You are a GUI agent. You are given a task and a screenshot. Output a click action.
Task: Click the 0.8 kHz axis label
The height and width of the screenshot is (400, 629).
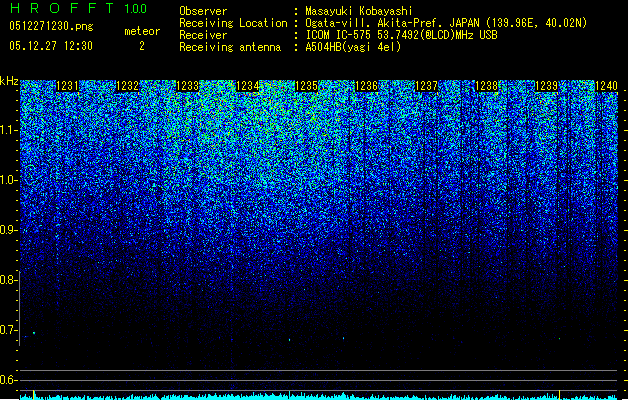[8, 280]
